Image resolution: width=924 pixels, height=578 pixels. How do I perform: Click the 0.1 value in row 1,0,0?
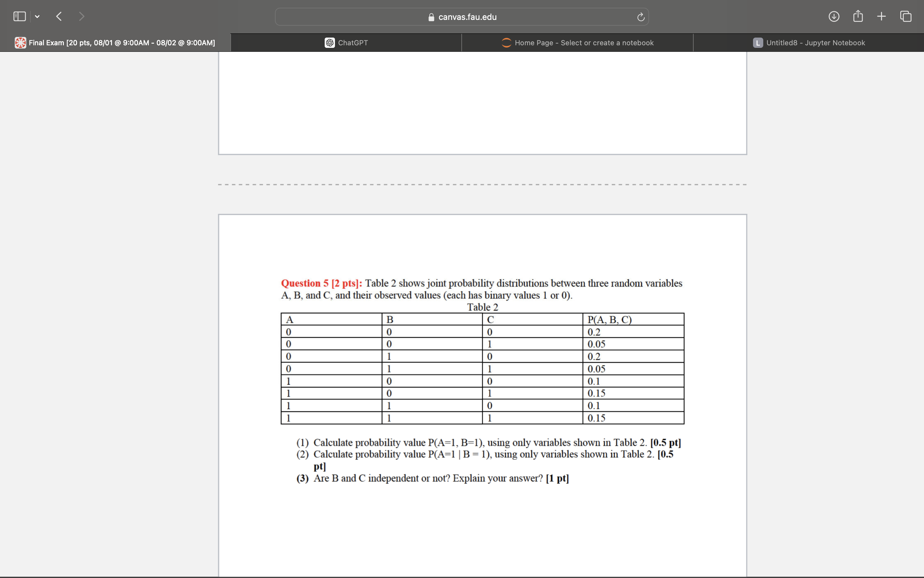coord(594,381)
